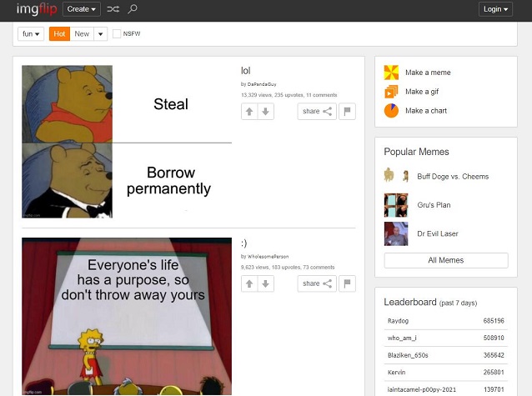Open the shuffle random meme icon
This screenshot has height=396, width=532.
[x=113, y=9]
